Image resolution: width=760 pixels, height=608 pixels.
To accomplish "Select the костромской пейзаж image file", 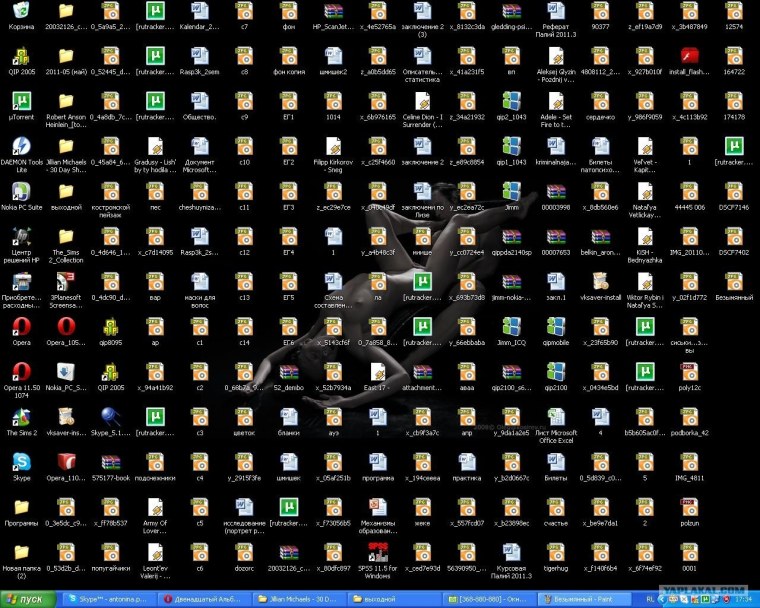I will [x=110, y=191].
